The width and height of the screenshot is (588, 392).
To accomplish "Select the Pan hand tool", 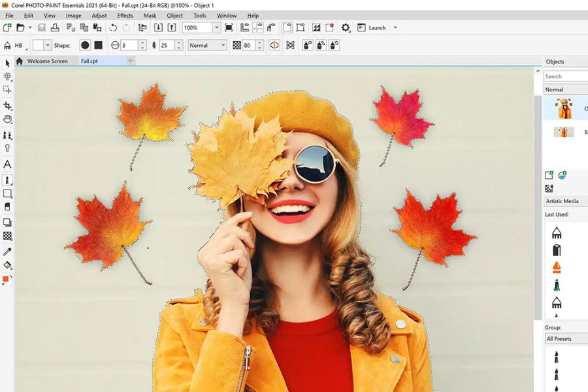I will (7, 120).
